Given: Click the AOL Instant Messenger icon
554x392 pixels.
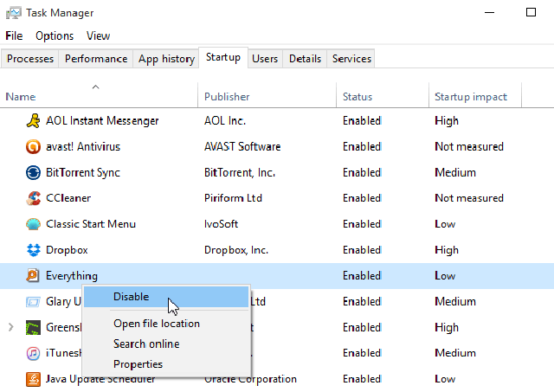Looking at the screenshot, I should click(x=33, y=121).
